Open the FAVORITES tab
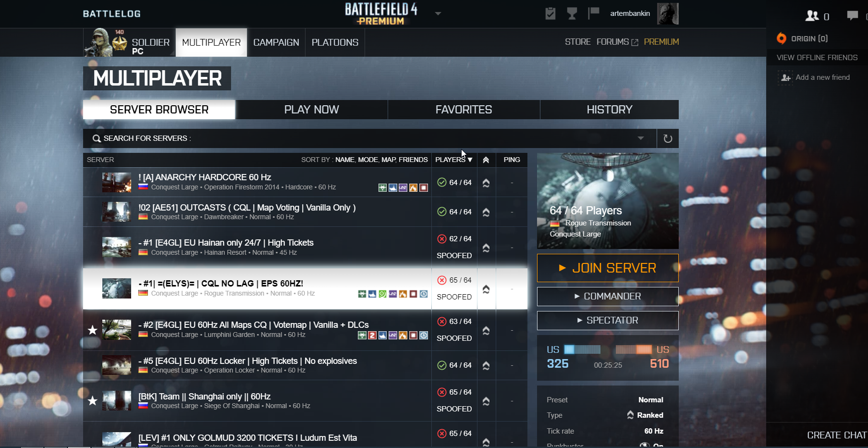 464,110
